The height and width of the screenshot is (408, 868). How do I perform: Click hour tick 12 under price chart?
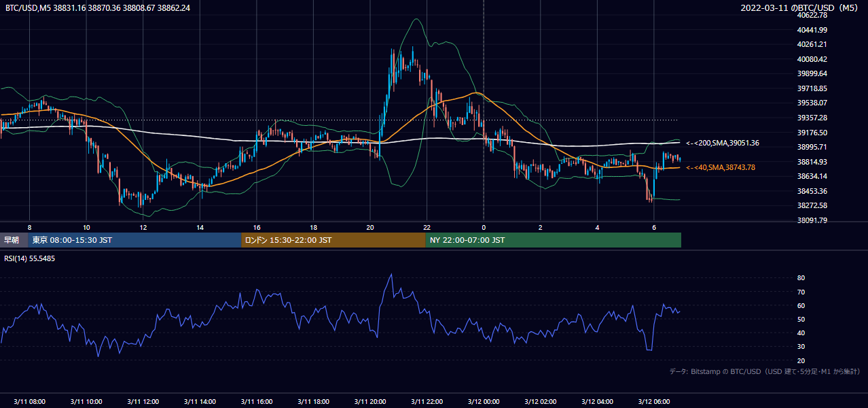(143, 227)
